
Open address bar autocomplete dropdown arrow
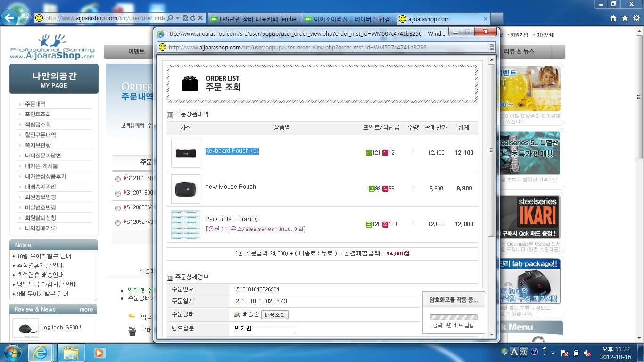click(x=178, y=18)
